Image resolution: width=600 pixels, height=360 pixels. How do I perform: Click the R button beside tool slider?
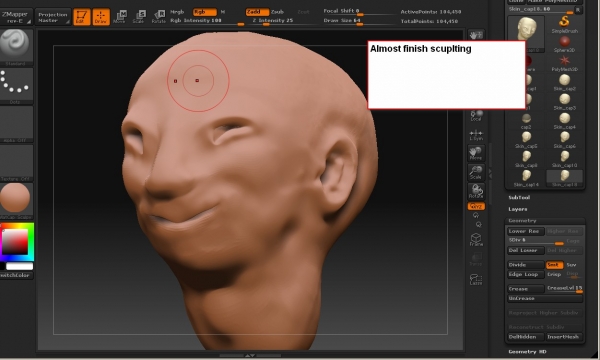click(x=578, y=10)
